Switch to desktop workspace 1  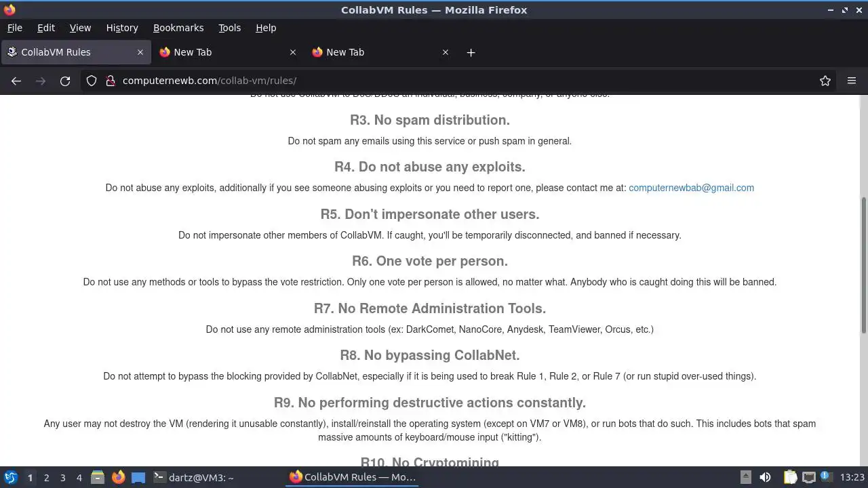(30, 478)
